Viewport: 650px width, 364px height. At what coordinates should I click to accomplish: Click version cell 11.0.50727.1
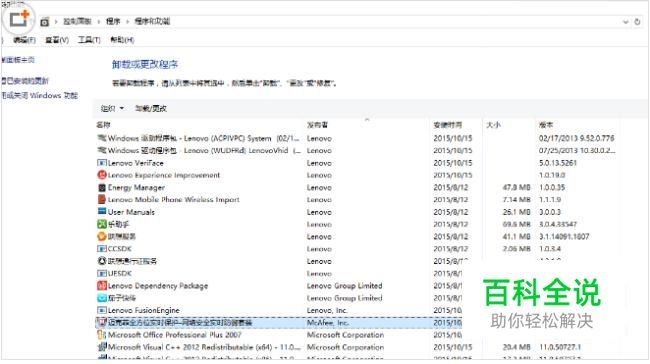pyautogui.click(x=560, y=347)
